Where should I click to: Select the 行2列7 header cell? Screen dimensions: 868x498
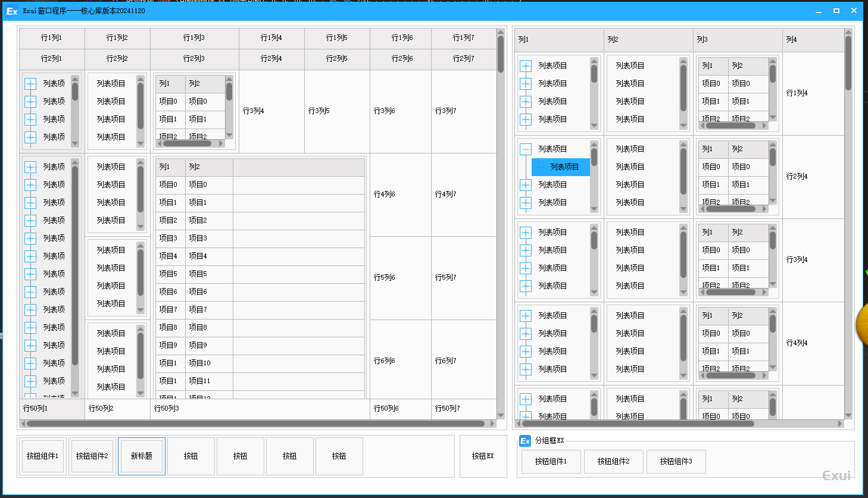coord(464,59)
